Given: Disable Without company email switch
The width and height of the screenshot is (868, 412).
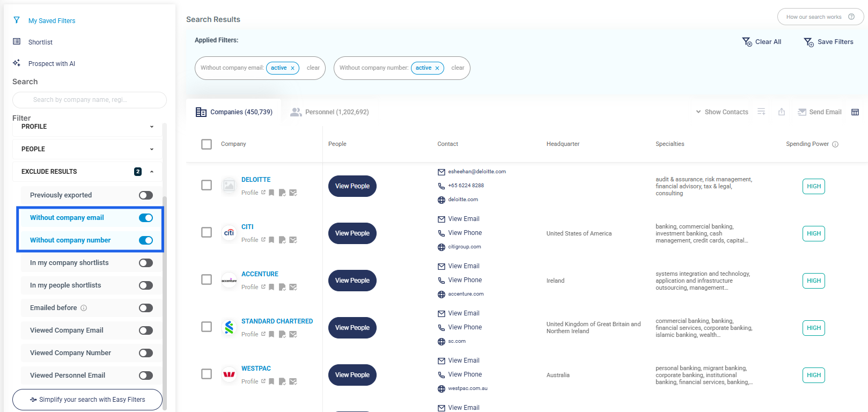Looking at the screenshot, I should [146, 218].
